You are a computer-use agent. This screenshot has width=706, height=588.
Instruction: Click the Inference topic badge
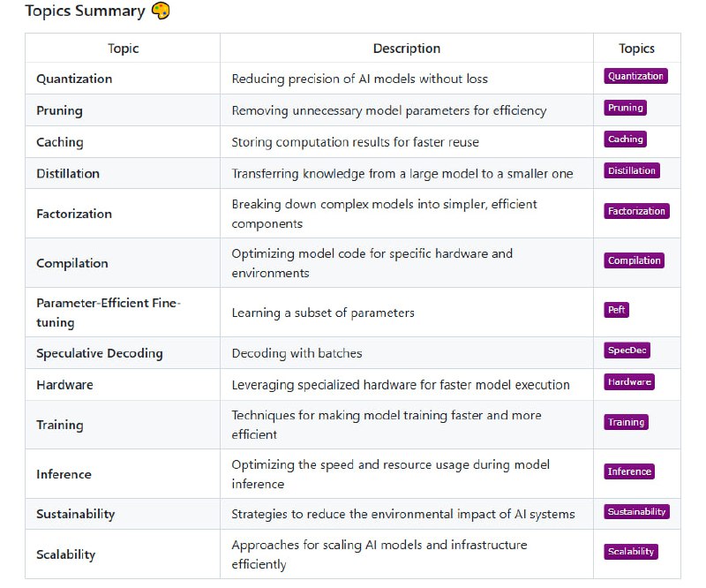(x=629, y=472)
